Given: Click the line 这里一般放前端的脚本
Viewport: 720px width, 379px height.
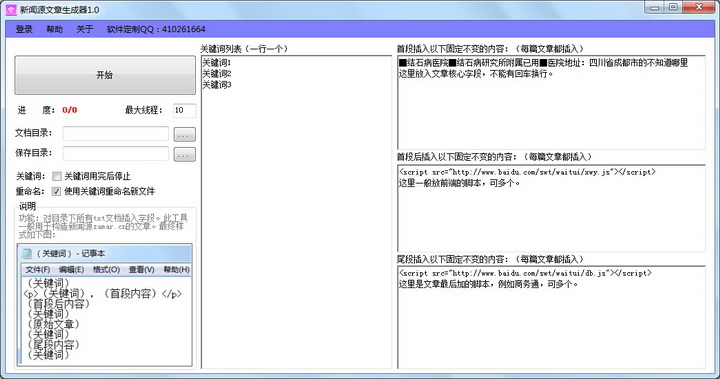Looking at the screenshot, I should [x=460, y=183].
